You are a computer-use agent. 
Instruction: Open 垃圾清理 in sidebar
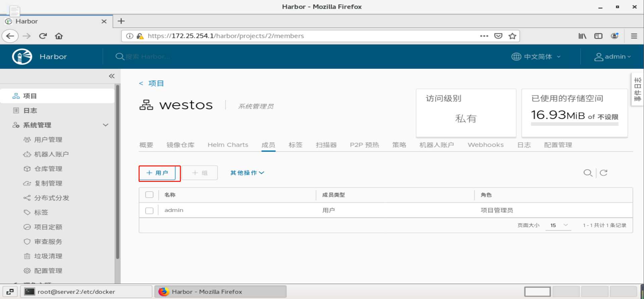[x=48, y=256]
